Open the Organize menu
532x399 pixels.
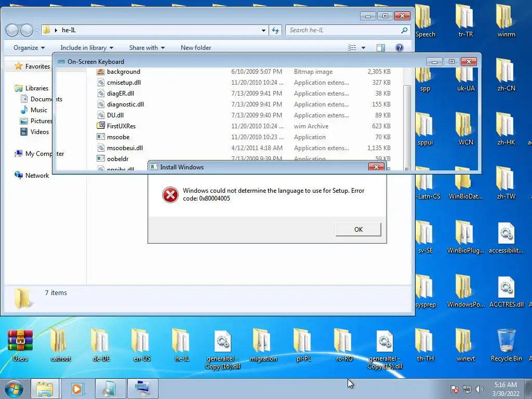click(29, 48)
